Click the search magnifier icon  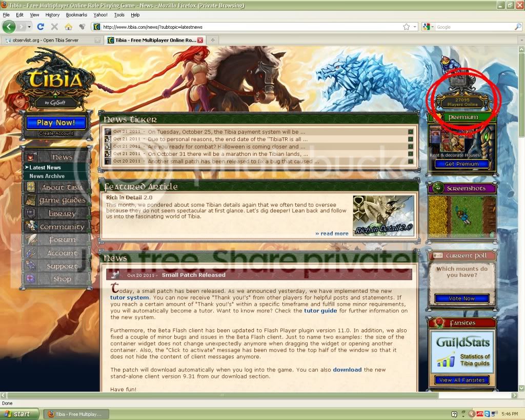(x=518, y=27)
